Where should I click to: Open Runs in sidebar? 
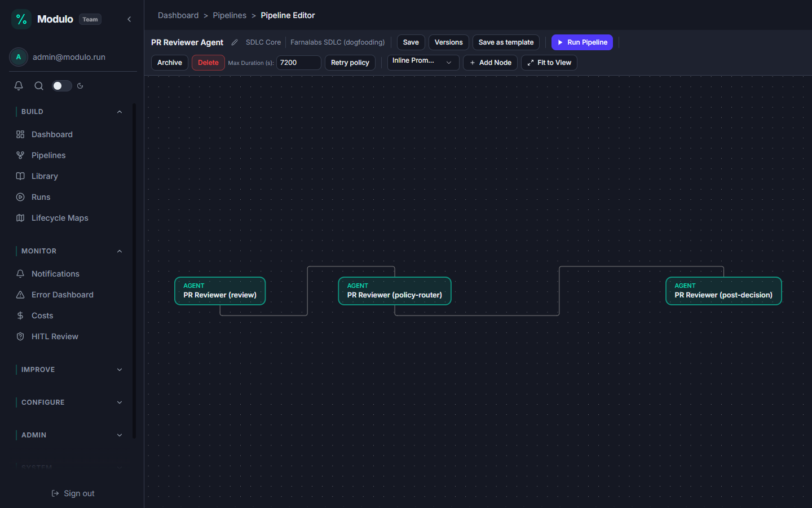[x=70, y=197]
